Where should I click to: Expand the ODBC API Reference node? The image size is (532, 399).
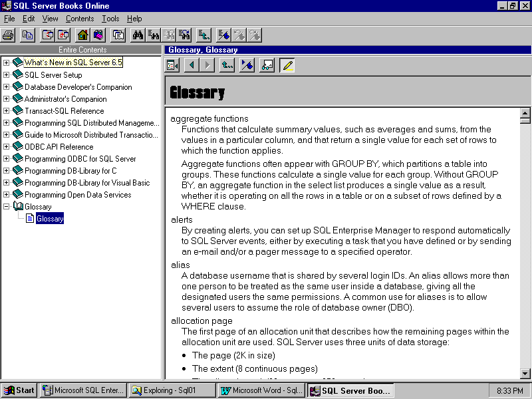(x=7, y=147)
